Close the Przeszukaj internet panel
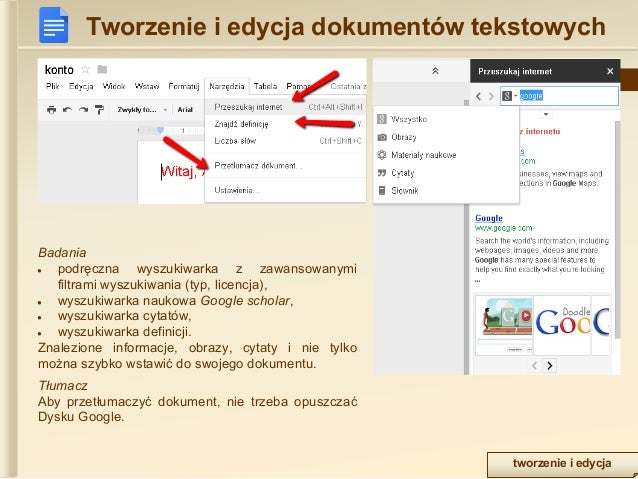638x479 pixels. tap(610, 71)
